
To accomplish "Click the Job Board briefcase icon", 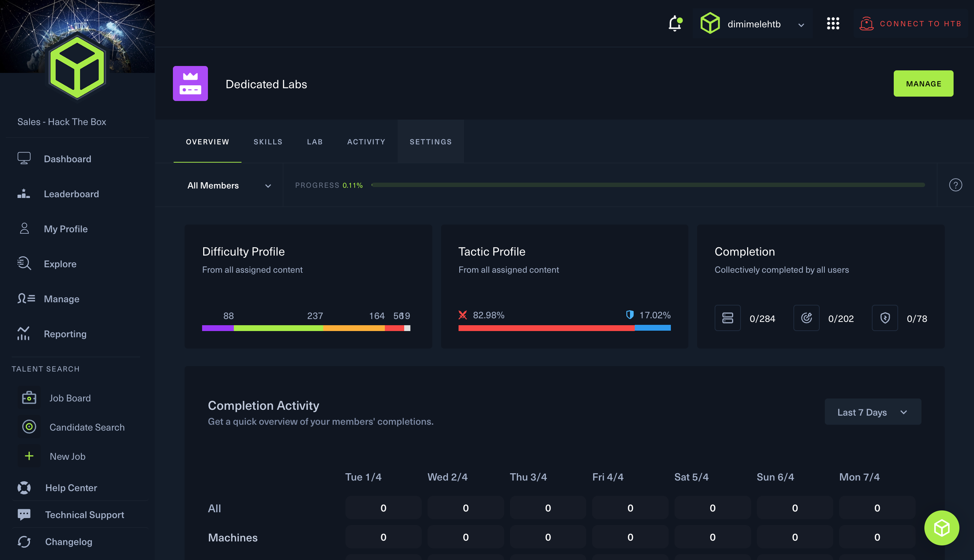I will [x=29, y=398].
